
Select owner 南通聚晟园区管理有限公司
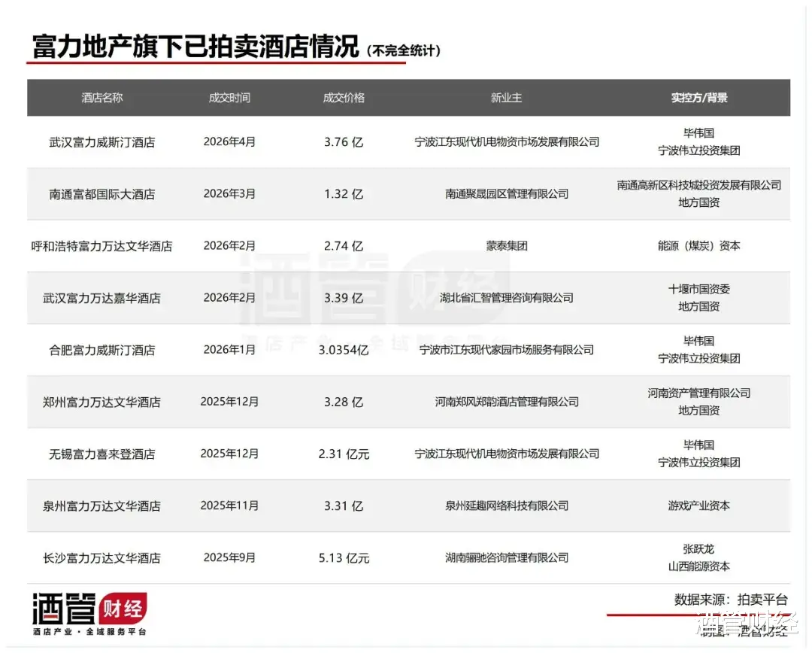(x=507, y=194)
